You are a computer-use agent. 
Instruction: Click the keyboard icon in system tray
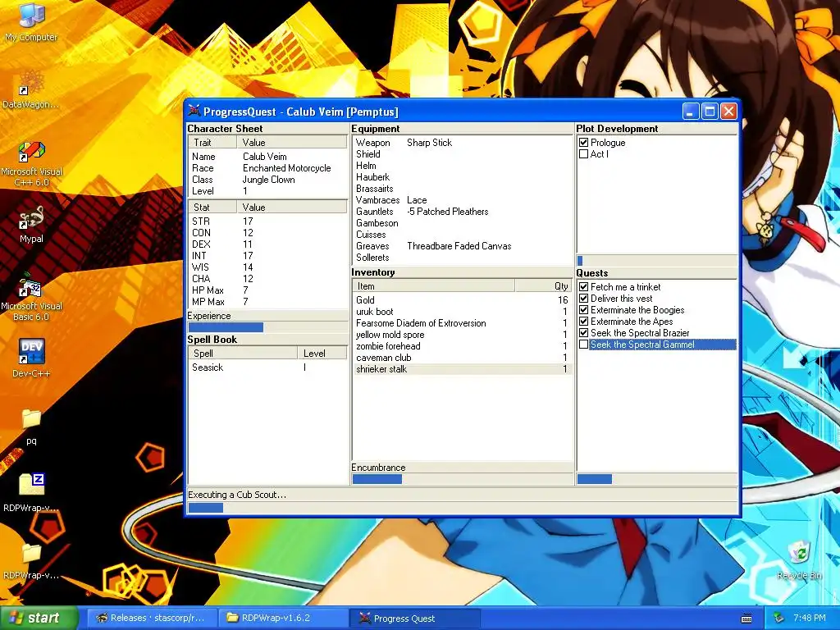tap(746, 619)
